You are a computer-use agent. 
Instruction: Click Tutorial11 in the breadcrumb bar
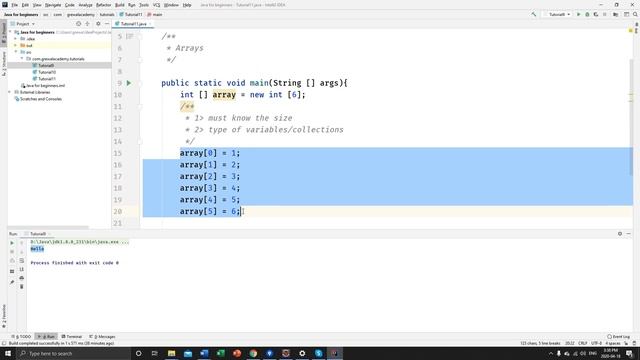pyautogui.click(x=131, y=14)
